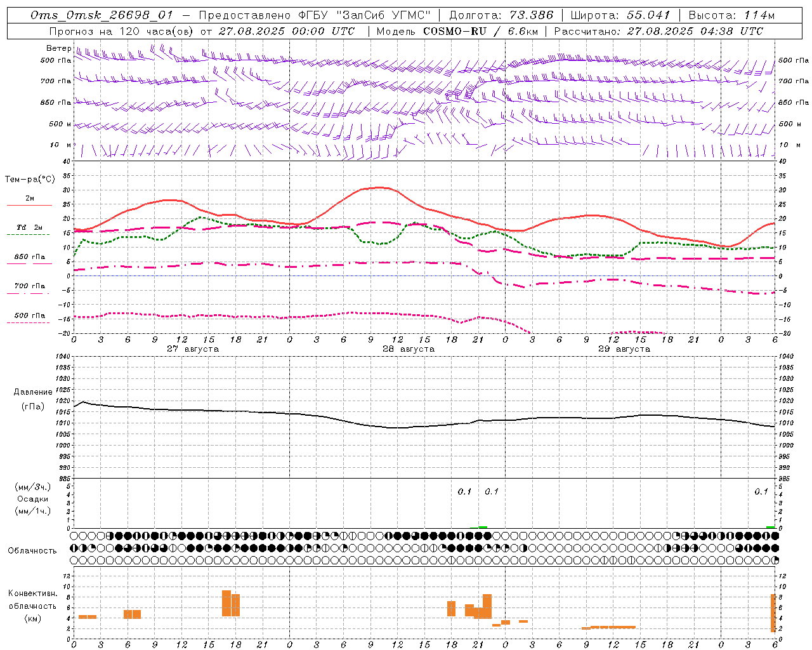Image resolution: width=812 pixels, height=650 pixels.
Task: Click the (км) unit under convective cloud label
Action: (33, 618)
